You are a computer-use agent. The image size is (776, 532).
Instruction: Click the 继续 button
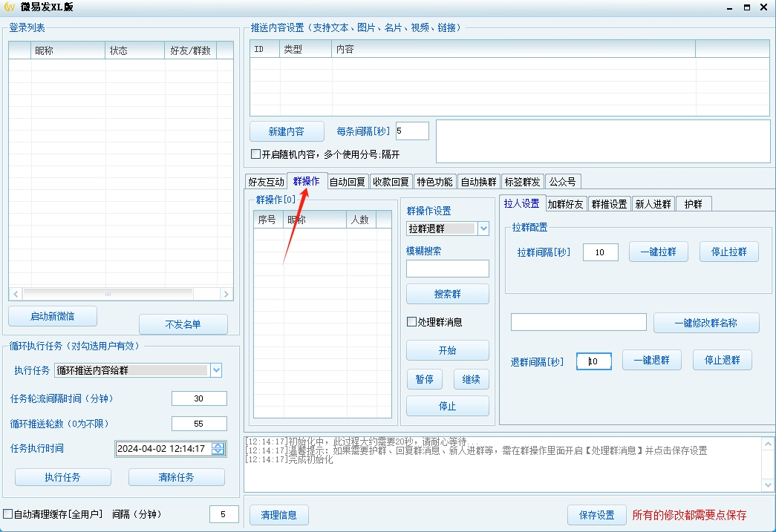pos(471,379)
